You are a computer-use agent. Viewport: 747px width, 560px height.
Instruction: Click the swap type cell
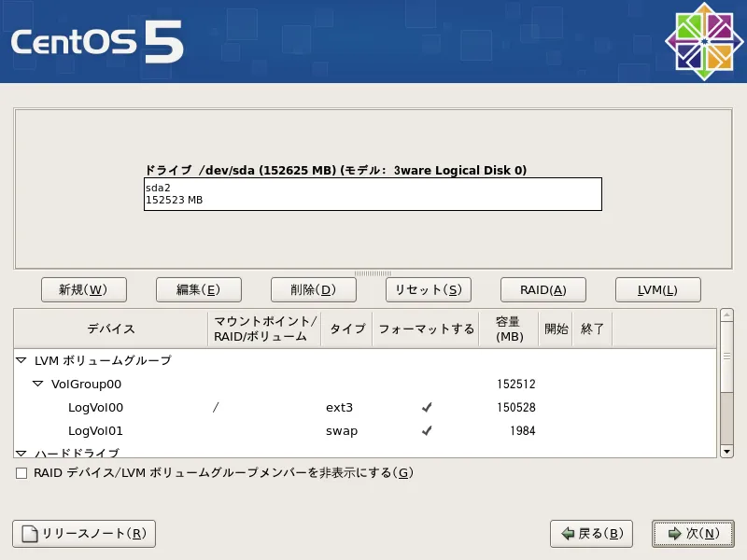click(x=342, y=431)
